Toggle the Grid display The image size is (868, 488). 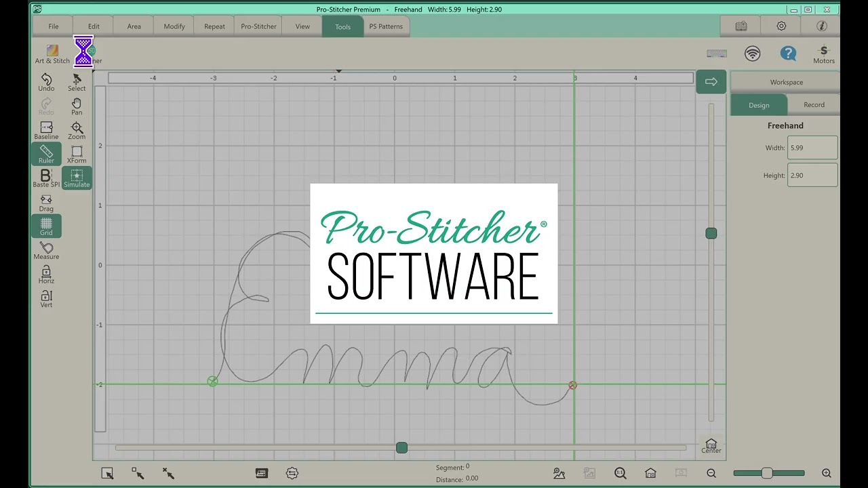tap(46, 226)
